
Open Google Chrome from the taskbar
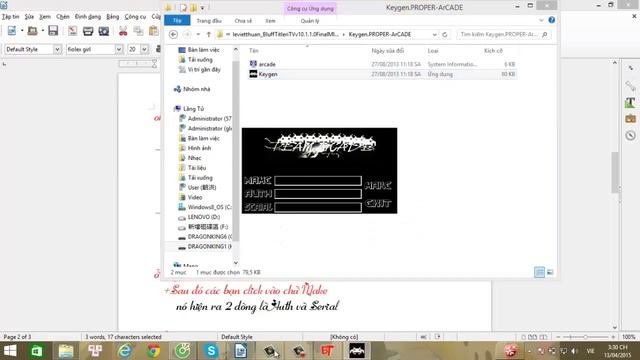click(153, 351)
